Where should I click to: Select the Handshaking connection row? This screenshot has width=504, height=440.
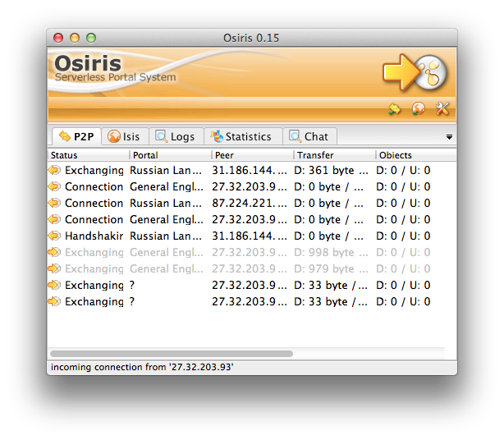point(246,236)
